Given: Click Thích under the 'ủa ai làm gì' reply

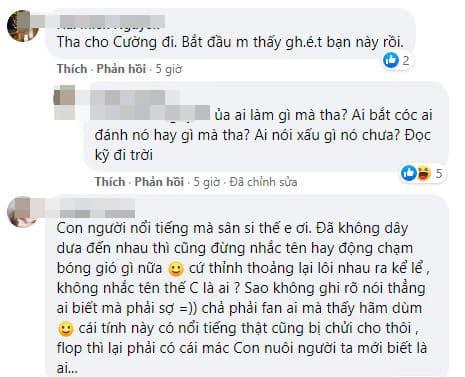Looking at the screenshot, I should point(110,182).
